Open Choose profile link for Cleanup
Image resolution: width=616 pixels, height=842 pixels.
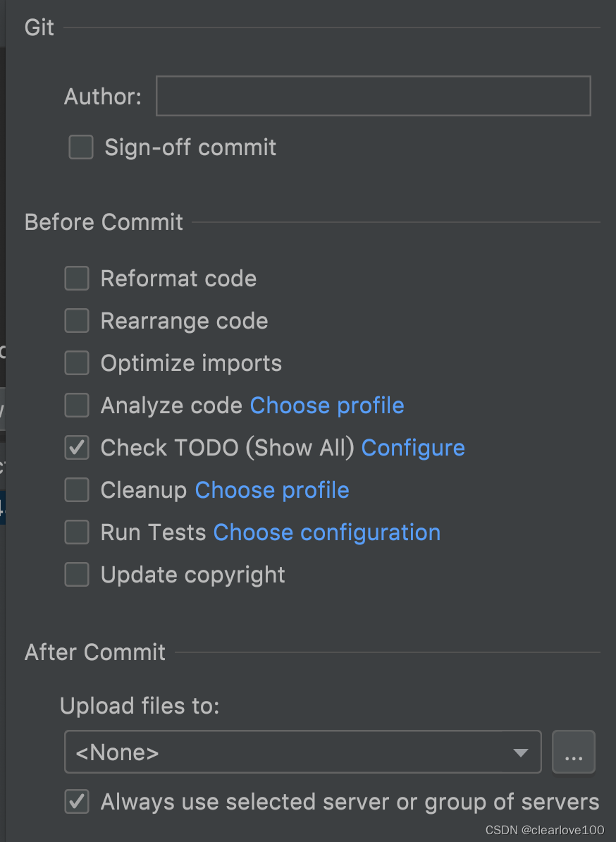point(272,490)
